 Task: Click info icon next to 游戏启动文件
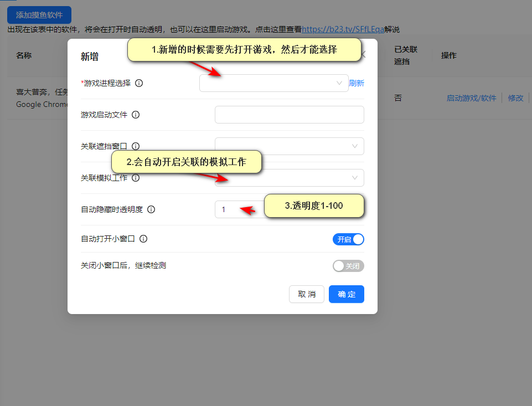pos(136,115)
